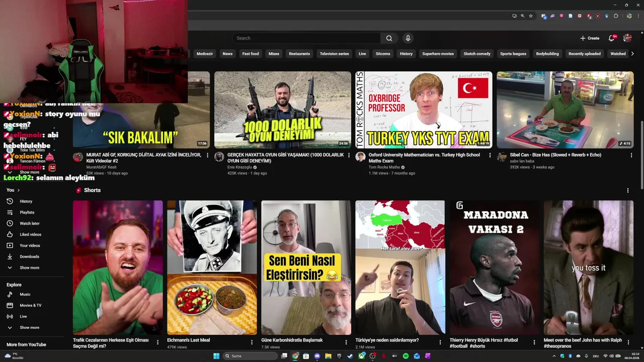Play the 1000 DOLARLIK OYUN DENEYİMİ thumbnail

coord(283,110)
